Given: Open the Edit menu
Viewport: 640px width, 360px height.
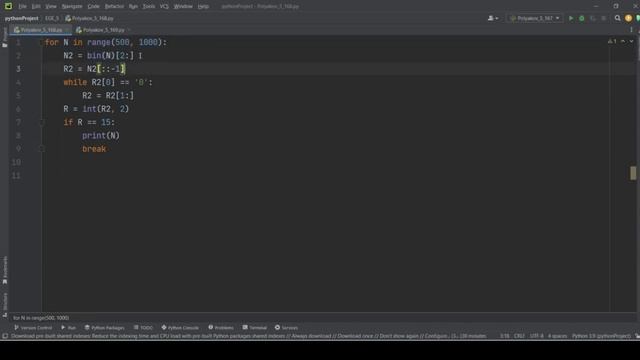Looking at the screenshot, I should coord(36,7).
